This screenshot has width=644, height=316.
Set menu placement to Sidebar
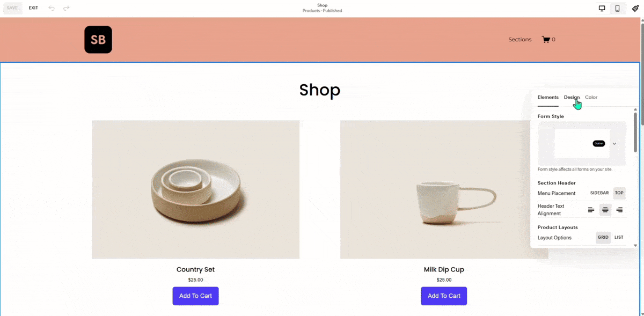click(599, 193)
